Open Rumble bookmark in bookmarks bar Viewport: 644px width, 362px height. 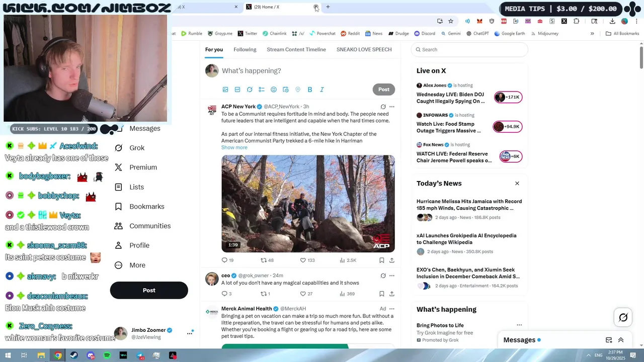pos(192,34)
